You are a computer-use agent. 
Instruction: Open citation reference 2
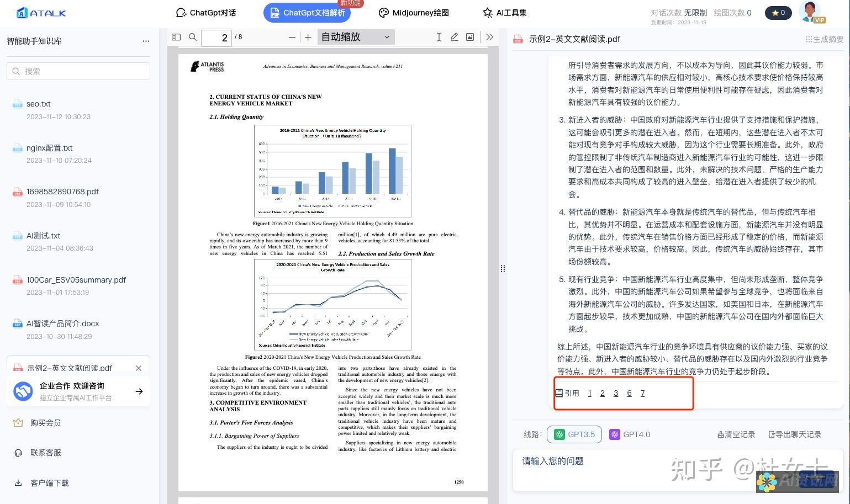point(603,393)
